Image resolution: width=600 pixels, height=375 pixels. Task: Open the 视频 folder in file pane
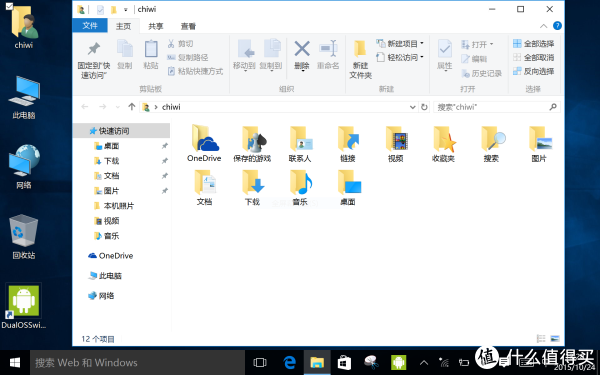point(396,143)
